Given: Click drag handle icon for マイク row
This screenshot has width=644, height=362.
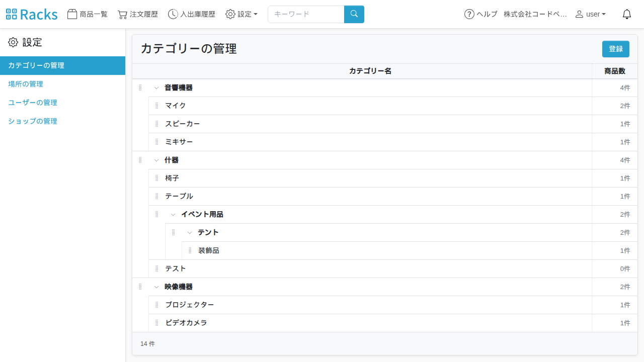Looking at the screenshot, I should (x=157, y=106).
